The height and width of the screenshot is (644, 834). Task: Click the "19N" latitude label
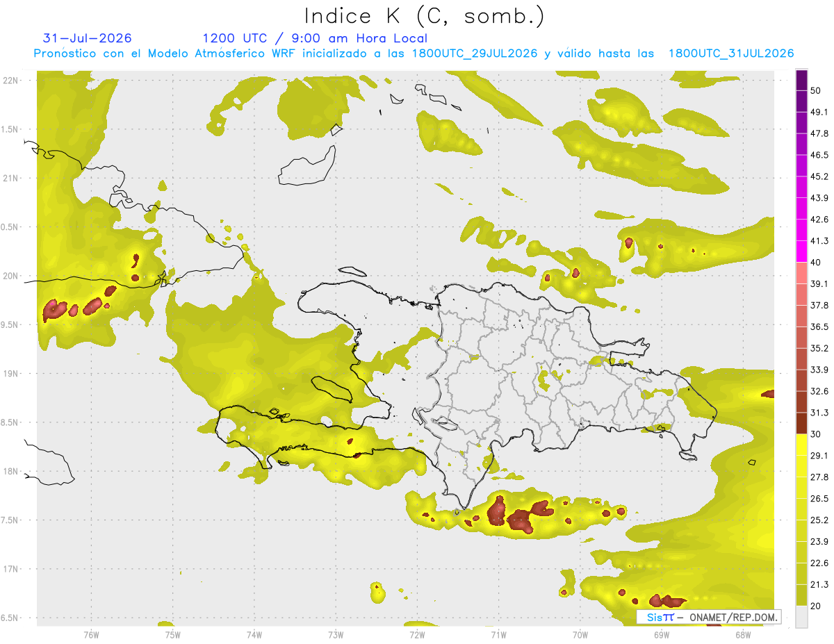(11, 374)
